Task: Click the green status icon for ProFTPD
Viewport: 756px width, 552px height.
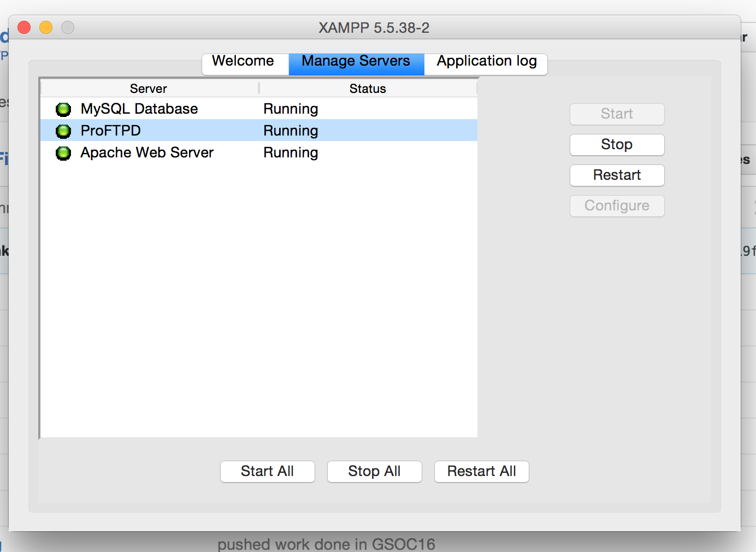Action: click(63, 131)
